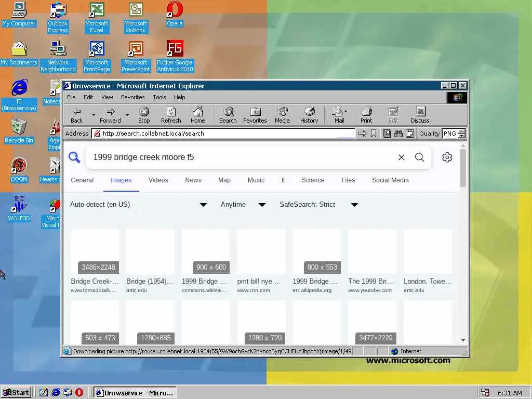Open the History toolbar button

pyautogui.click(x=309, y=115)
